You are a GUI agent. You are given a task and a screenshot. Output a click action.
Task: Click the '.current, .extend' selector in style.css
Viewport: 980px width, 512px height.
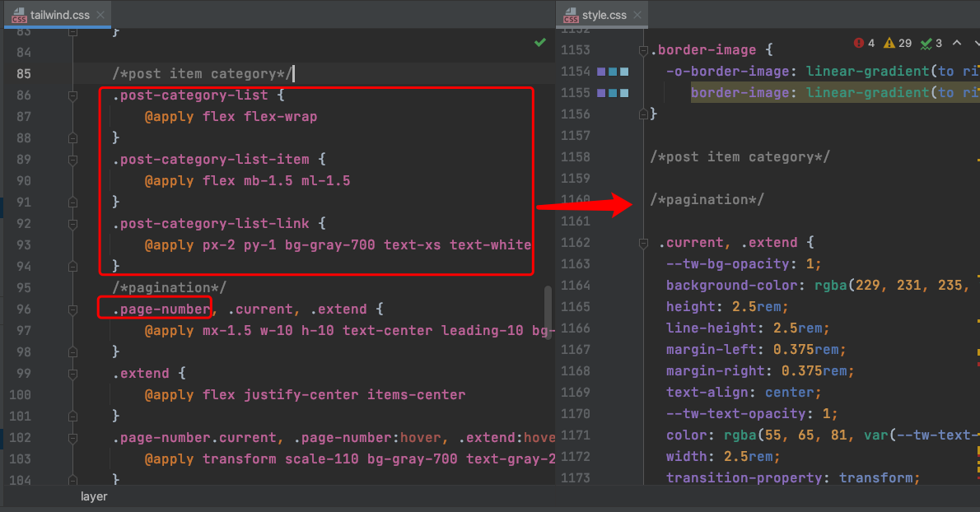(727, 242)
